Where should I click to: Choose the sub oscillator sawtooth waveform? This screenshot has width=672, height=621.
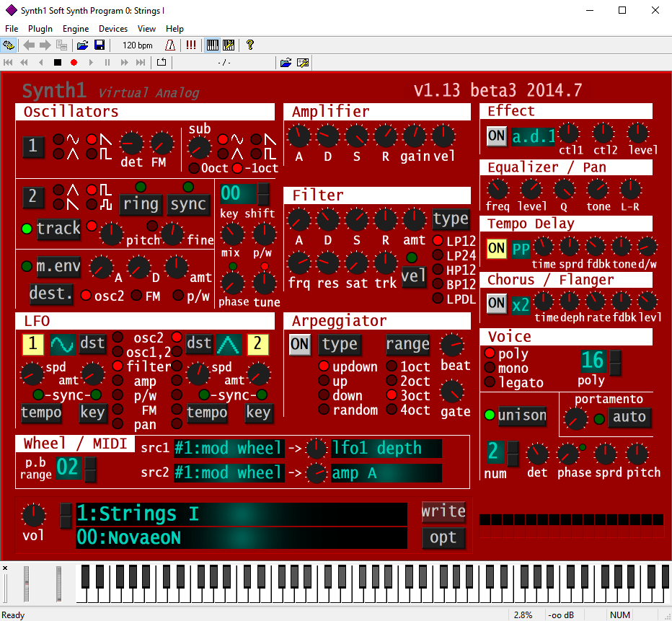(x=256, y=139)
